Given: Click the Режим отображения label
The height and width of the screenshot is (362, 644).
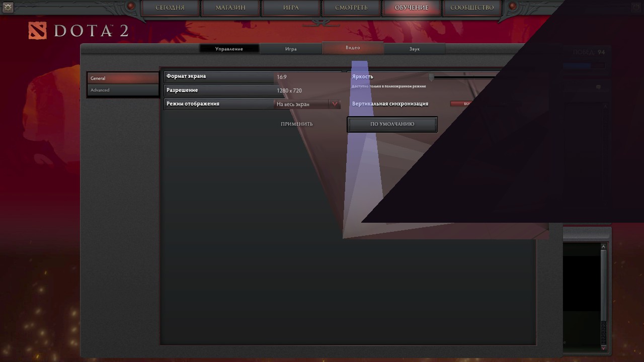Looking at the screenshot, I should click(x=193, y=104).
